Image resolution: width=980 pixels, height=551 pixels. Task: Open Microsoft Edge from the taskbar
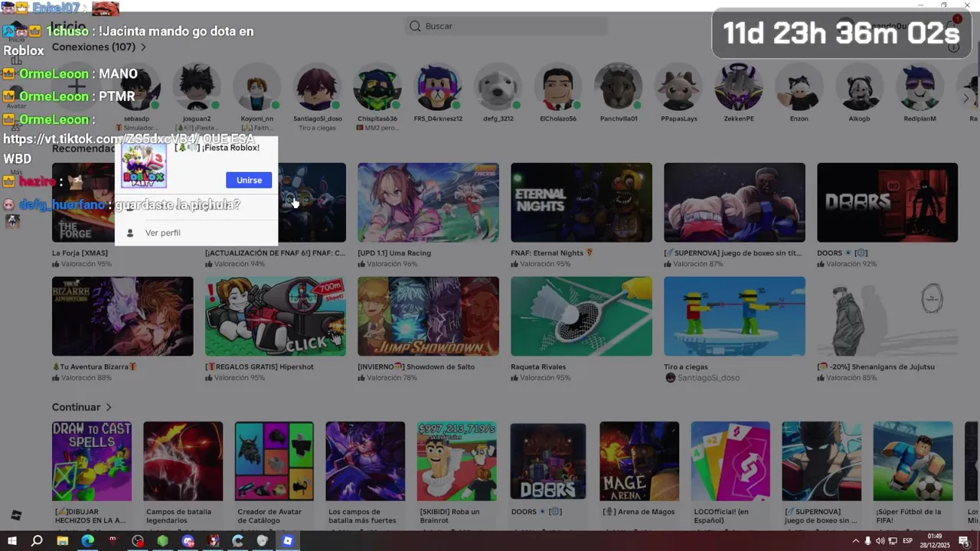pos(88,541)
